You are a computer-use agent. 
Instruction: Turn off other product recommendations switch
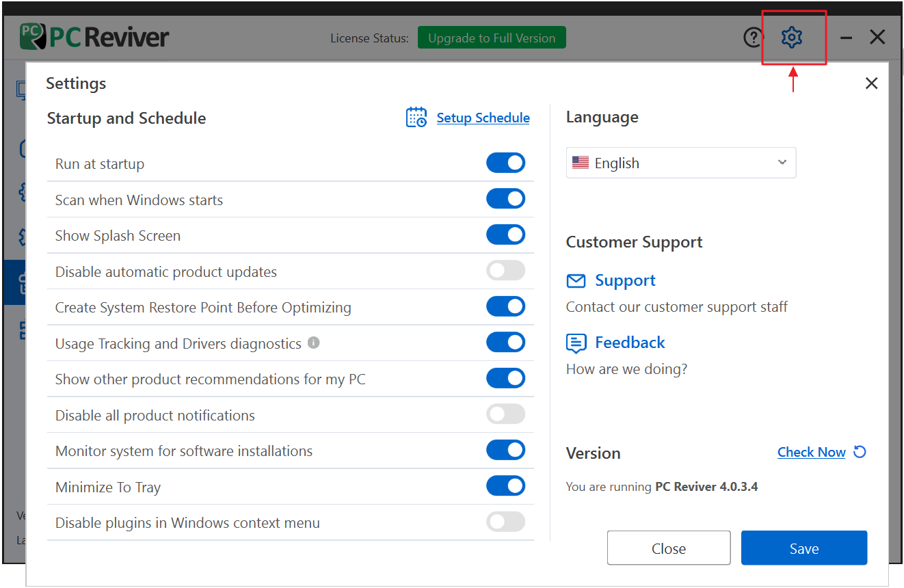click(x=505, y=378)
